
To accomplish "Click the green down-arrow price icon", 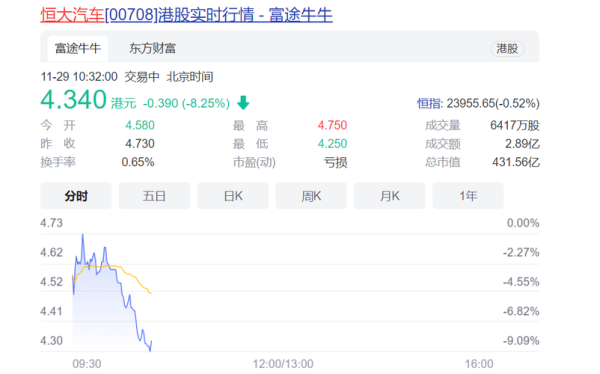I will tap(243, 103).
